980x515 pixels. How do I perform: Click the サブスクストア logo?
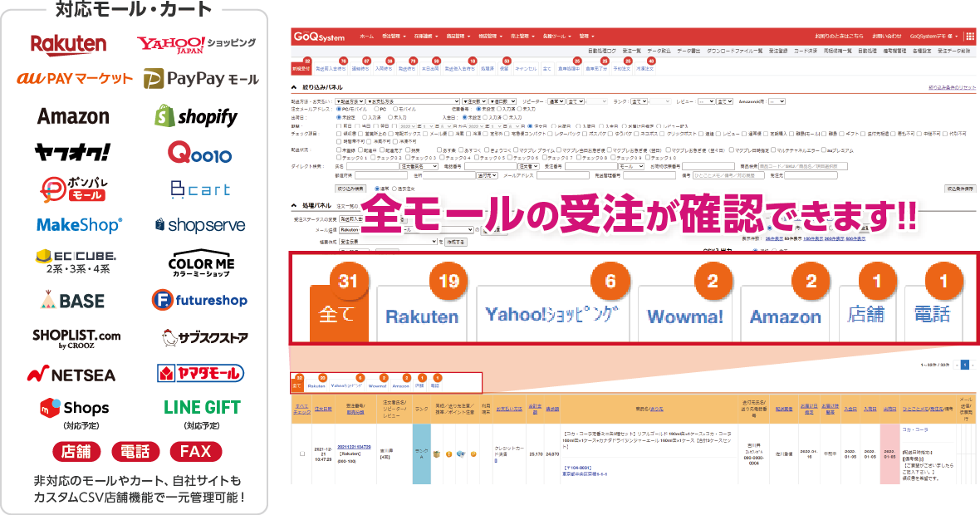coord(203,338)
